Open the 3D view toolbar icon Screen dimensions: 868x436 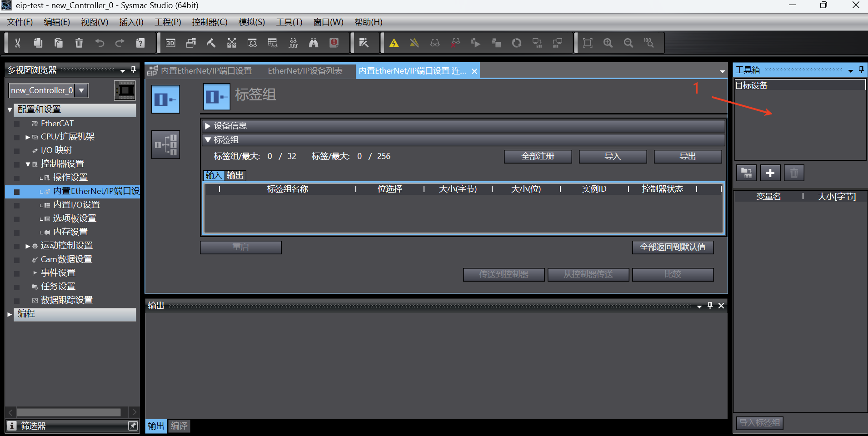170,43
